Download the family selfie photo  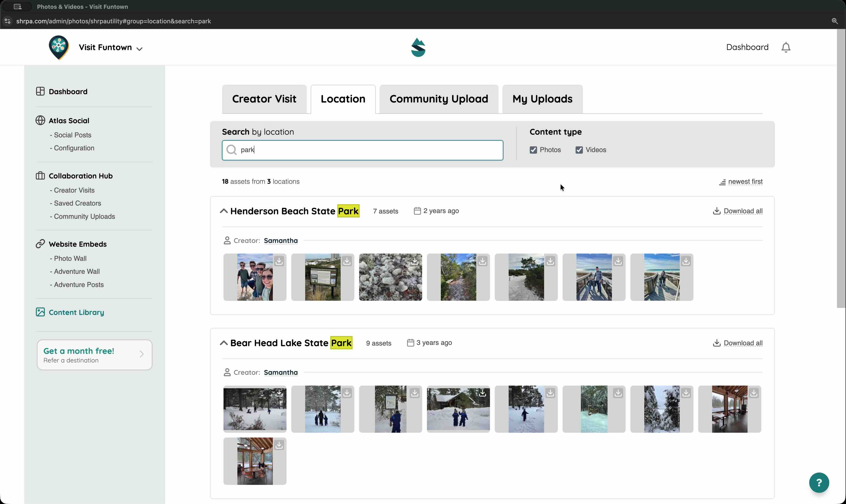point(279,261)
